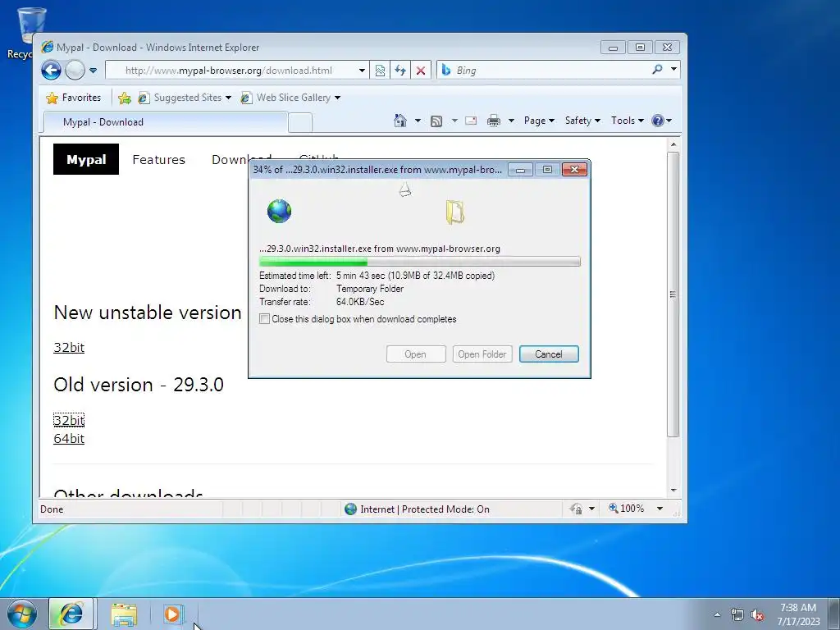Click the Print icon
This screenshot has width=840, height=630.
(493, 121)
